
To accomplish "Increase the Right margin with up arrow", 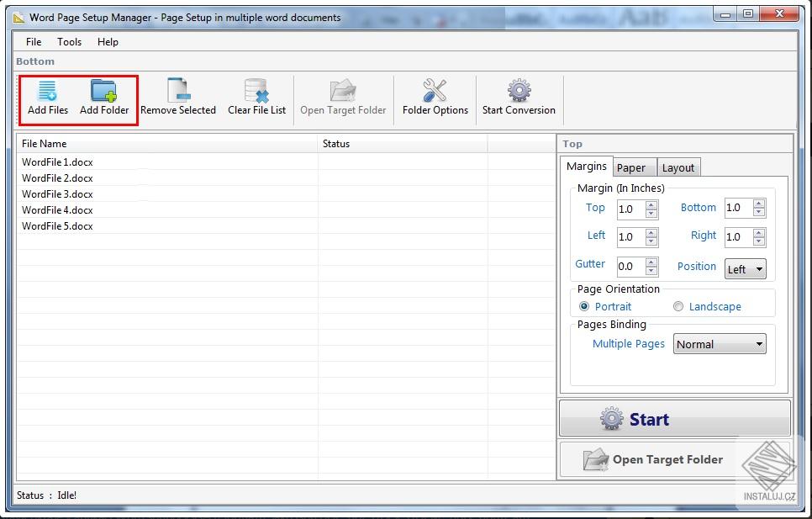I will pyautogui.click(x=759, y=232).
